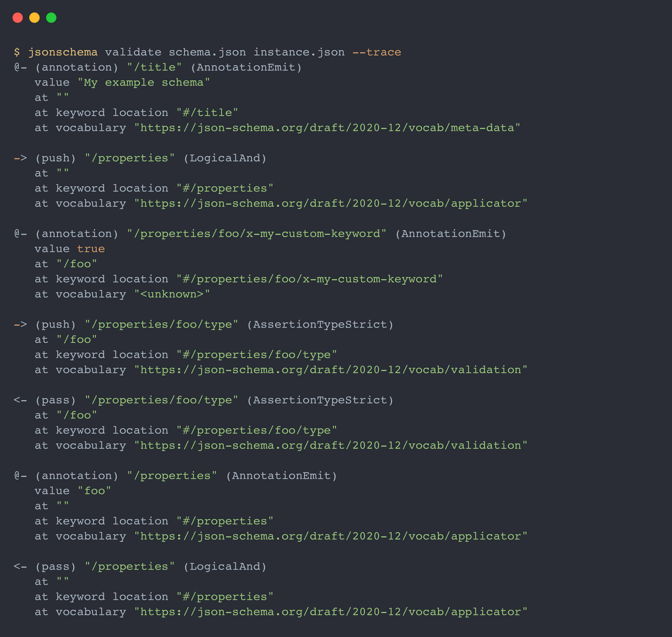Click the orange true value
Viewport: 672px width, 637px height.
(91, 249)
